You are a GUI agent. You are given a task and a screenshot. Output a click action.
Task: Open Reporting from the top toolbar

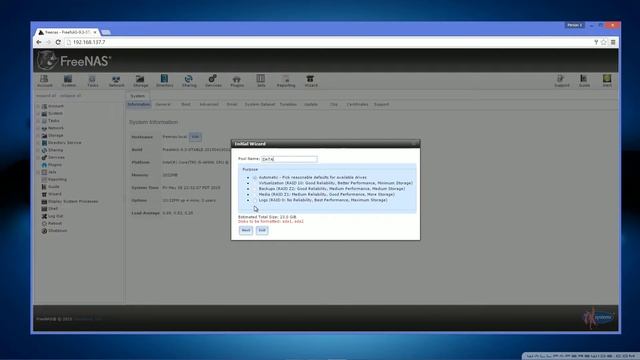(286, 80)
